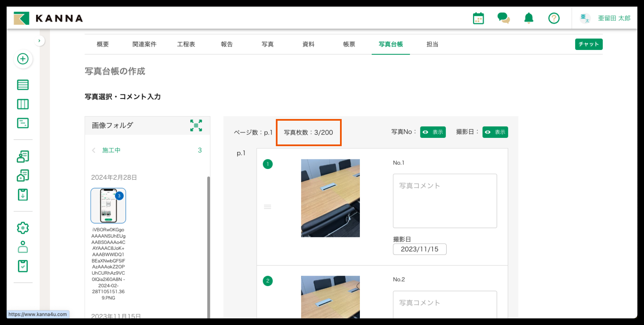Click the green number 1 badge

point(268,164)
